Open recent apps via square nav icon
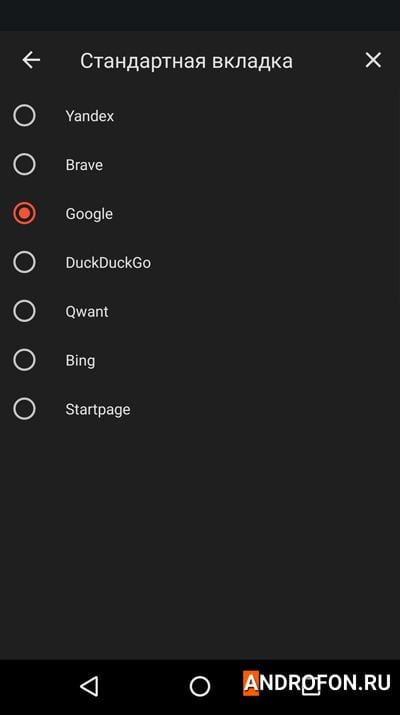Image resolution: width=400 pixels, height=715 pixels. [x=312, y=687]
